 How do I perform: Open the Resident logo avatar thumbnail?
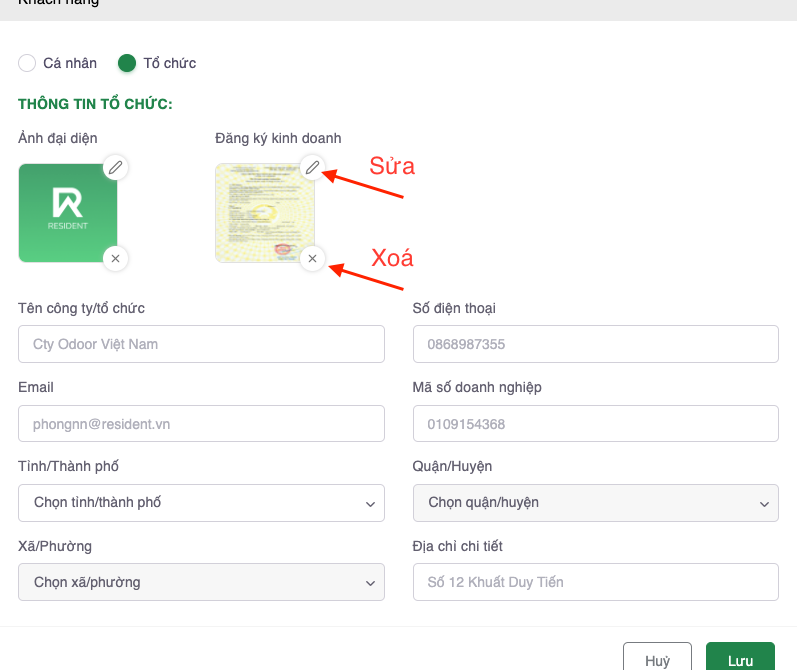coord(68,212)
